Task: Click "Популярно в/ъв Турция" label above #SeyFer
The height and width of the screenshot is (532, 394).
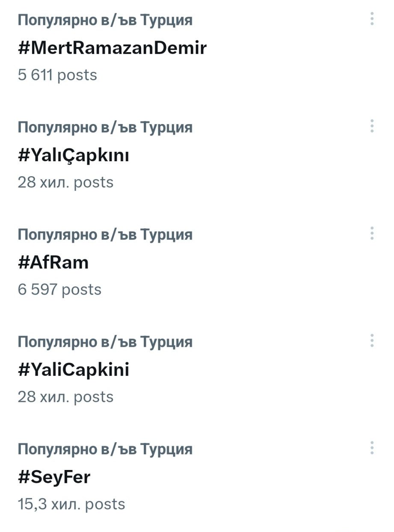Action: [105, 449]
